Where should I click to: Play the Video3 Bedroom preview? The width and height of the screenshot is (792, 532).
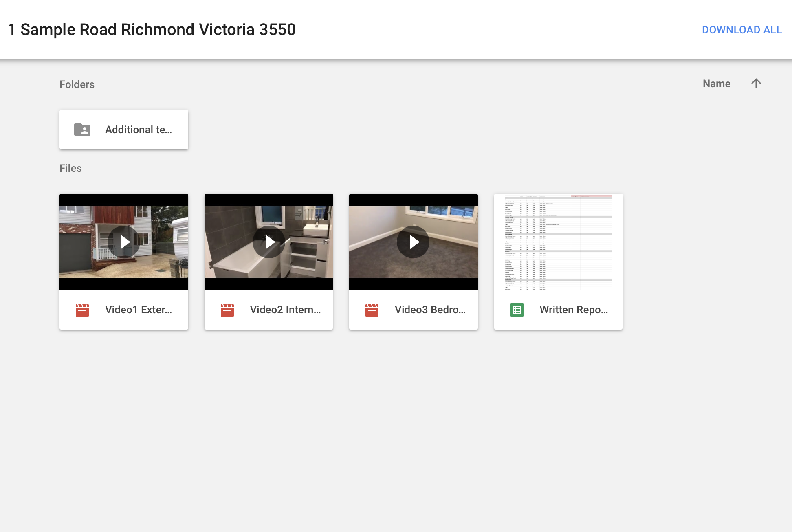(413, 242)
